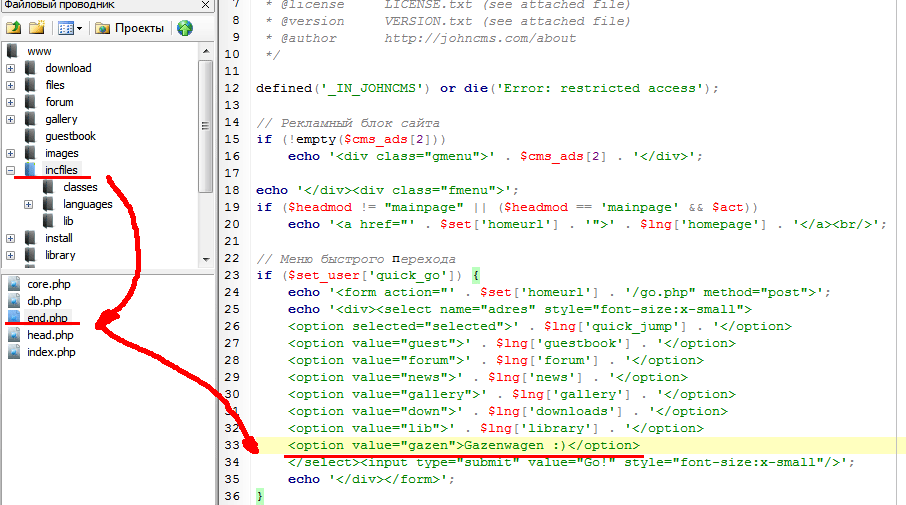The image size is (906, 505).
Task: Click the folder tree scrollbar thumb
Action: pyautogui.click(x=206, y=126)
